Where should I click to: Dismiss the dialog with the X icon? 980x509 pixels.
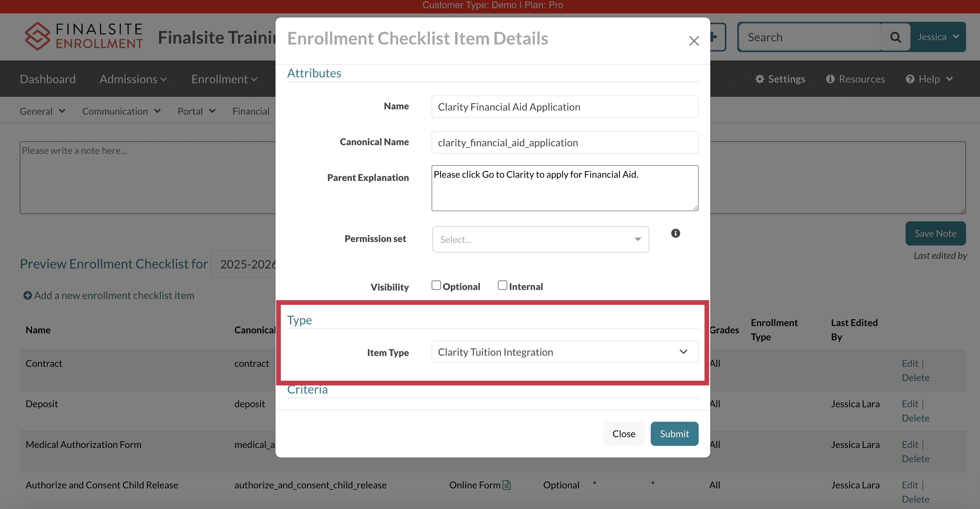tap(694, 41)
